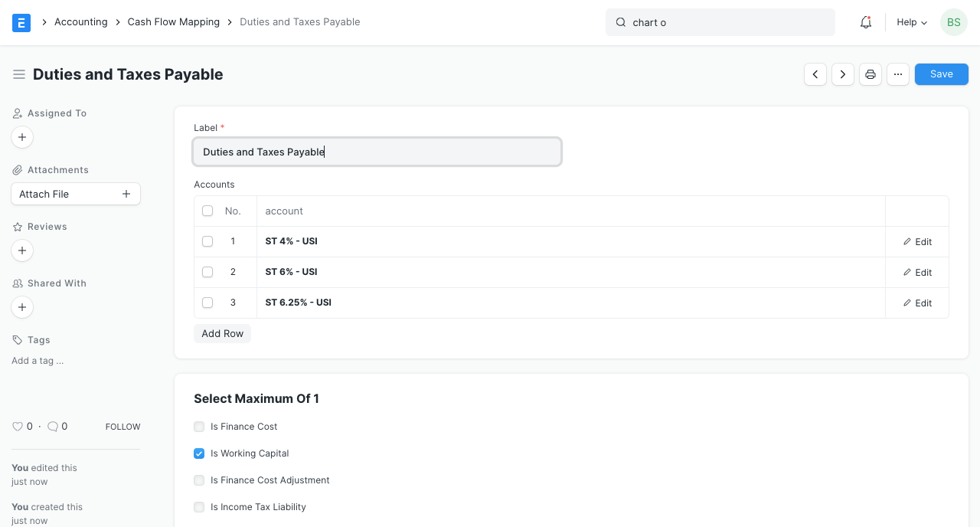
Task: Go to previous document arrow
Action: click(x=815, y=74)
